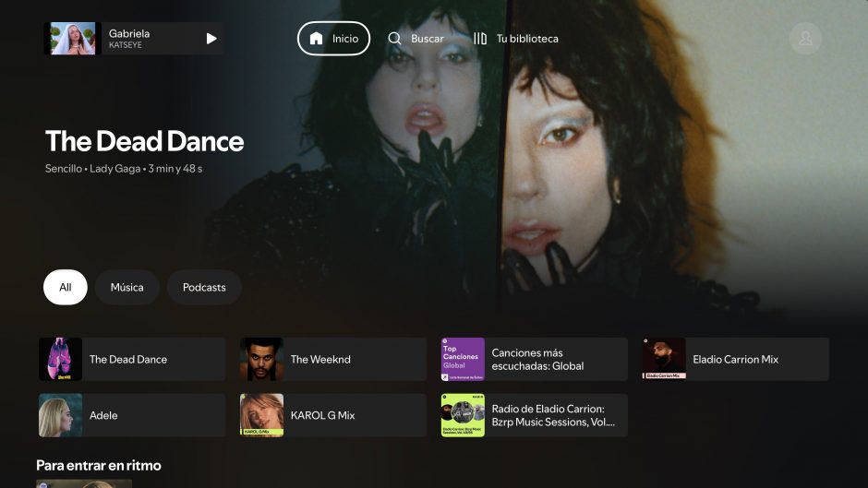The height and width of the screenshot is (488, 868).
Task: Open Eladio Carrion Mix tile
Action: pos(736,360)
